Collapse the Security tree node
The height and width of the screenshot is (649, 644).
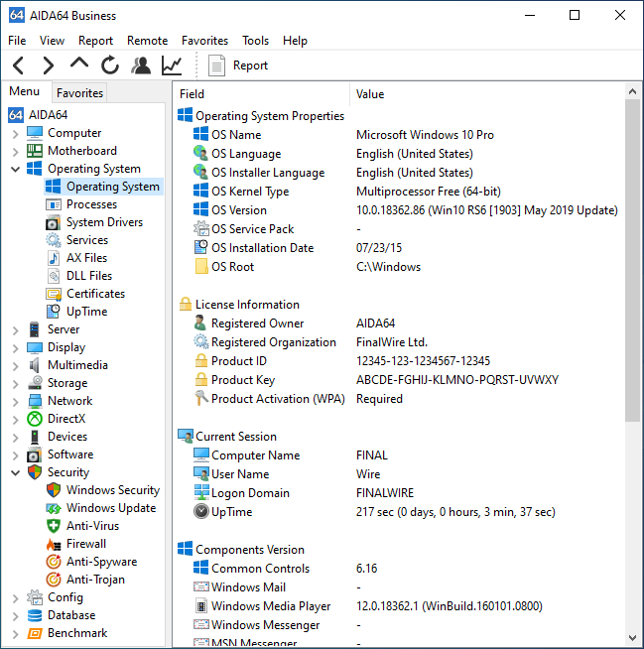[x=15, y=472]
